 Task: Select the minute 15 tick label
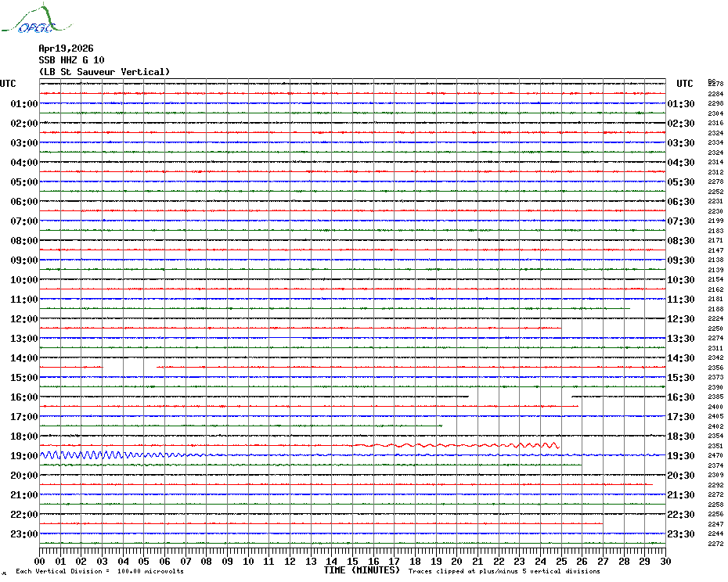352,561
